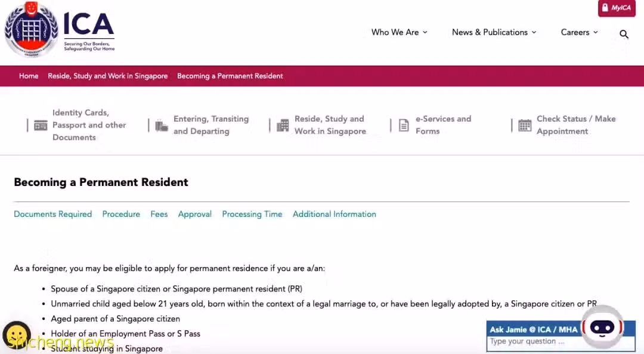Image resolution: width=644 pixels, height=354 pixels.
Task: Click the building icon for Reside, Study
Action: coord(283,125)
